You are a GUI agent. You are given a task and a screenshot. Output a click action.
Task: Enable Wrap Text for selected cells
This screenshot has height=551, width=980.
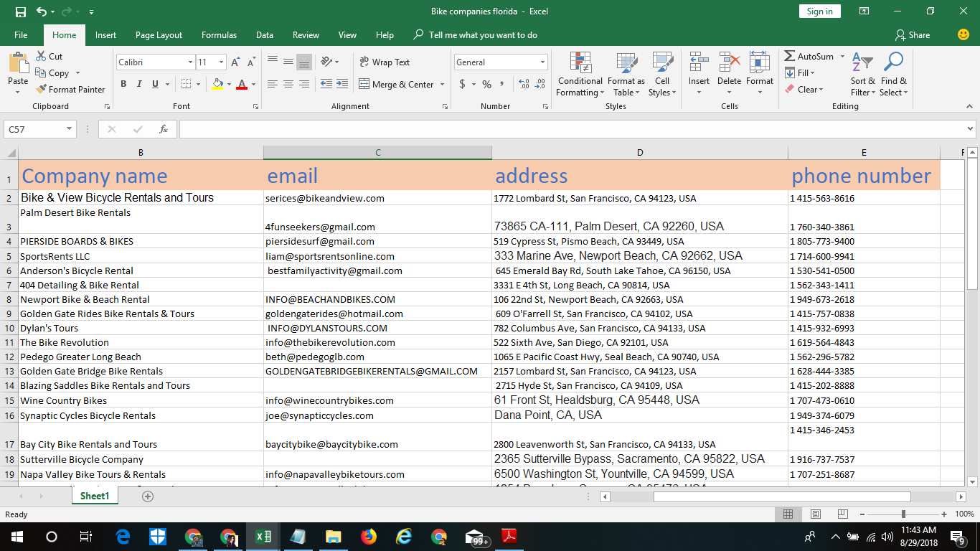coord(385,62)
